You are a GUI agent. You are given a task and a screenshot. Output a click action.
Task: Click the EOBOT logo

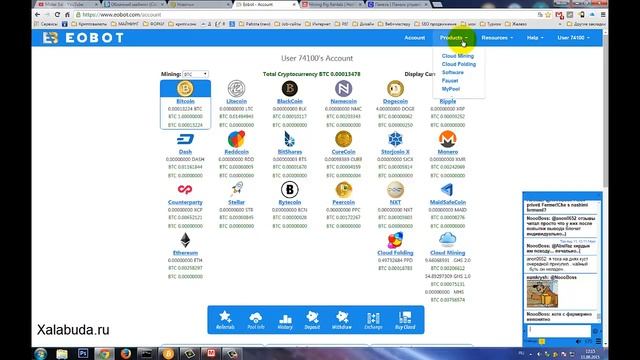(83, 38)
